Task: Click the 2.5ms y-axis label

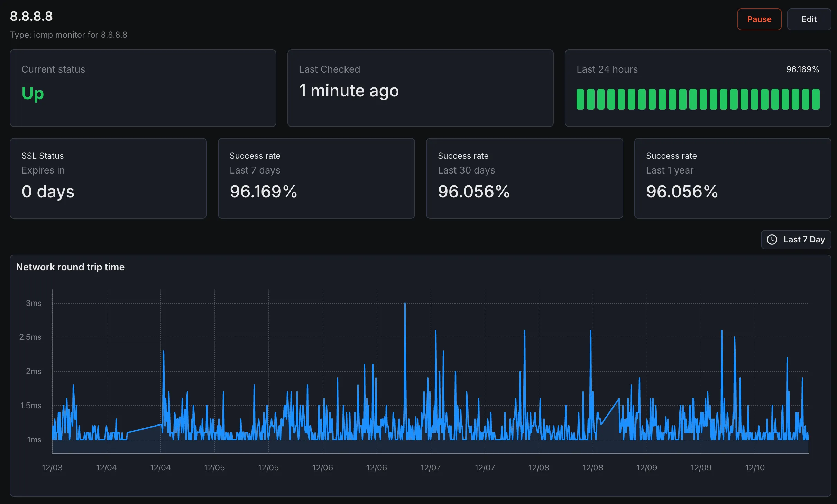Action: [30, 337]
